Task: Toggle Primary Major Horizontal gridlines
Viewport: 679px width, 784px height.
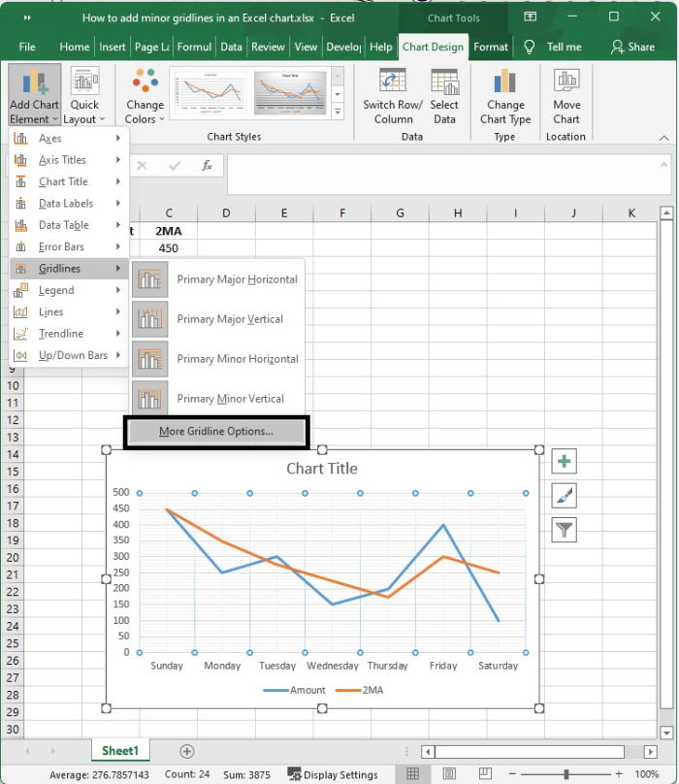Action: pos(217,279)
